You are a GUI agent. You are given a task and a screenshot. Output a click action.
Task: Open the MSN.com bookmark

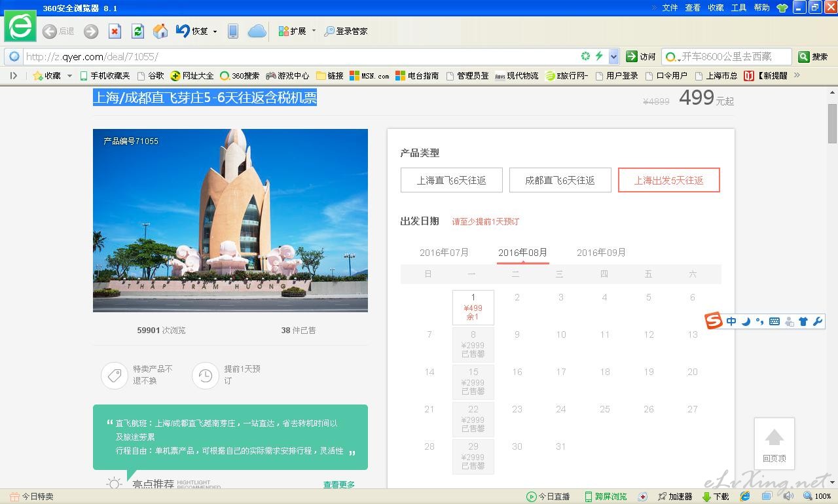[x=369, y=76]
